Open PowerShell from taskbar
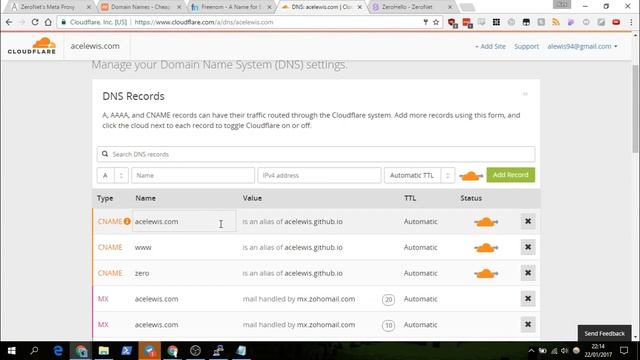The image size is (640, 360). point(127,350)
